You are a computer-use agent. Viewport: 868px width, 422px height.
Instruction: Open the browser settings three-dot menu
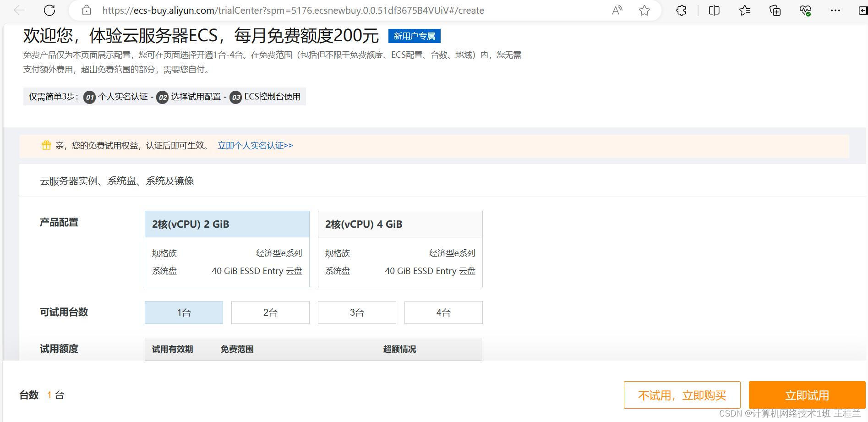pyautogui.click(x=835, y=10)
